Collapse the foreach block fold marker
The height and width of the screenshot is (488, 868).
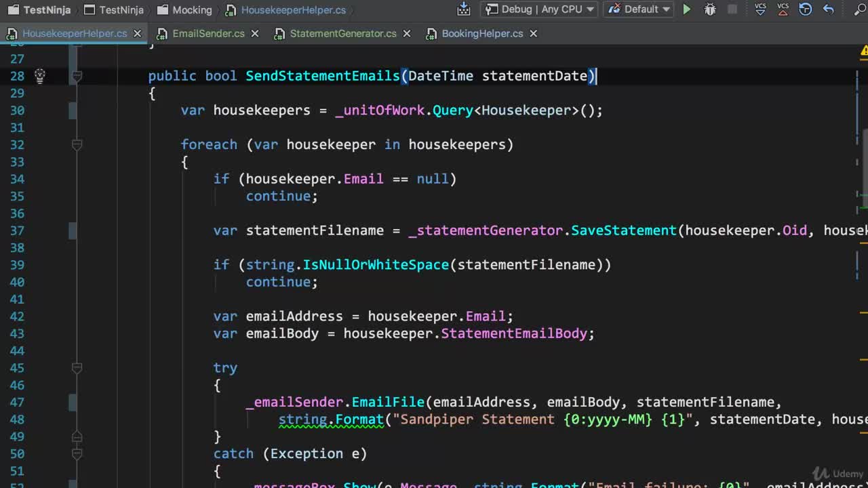77,144
